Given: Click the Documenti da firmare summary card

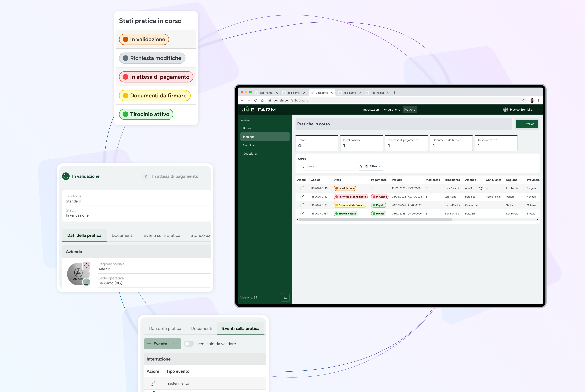Looking at the screenshot, I should [x=451, y=143].
